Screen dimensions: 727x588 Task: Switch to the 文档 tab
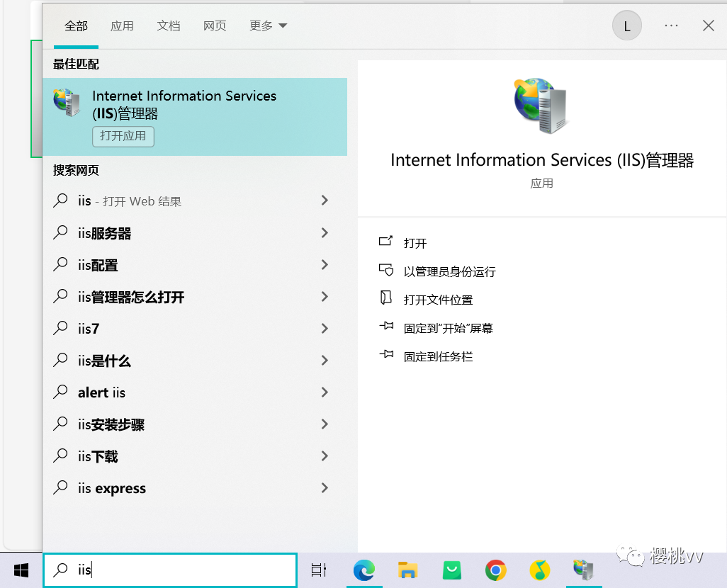[169, 26]
